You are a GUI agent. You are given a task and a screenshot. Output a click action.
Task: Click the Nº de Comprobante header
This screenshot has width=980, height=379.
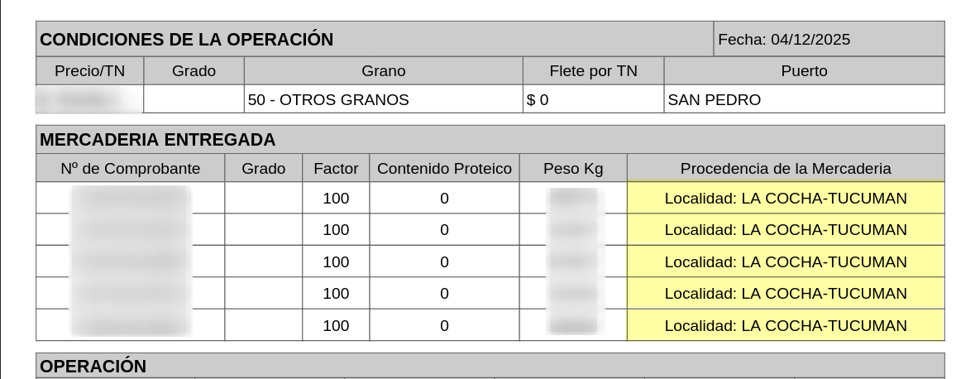click(131, 169)
